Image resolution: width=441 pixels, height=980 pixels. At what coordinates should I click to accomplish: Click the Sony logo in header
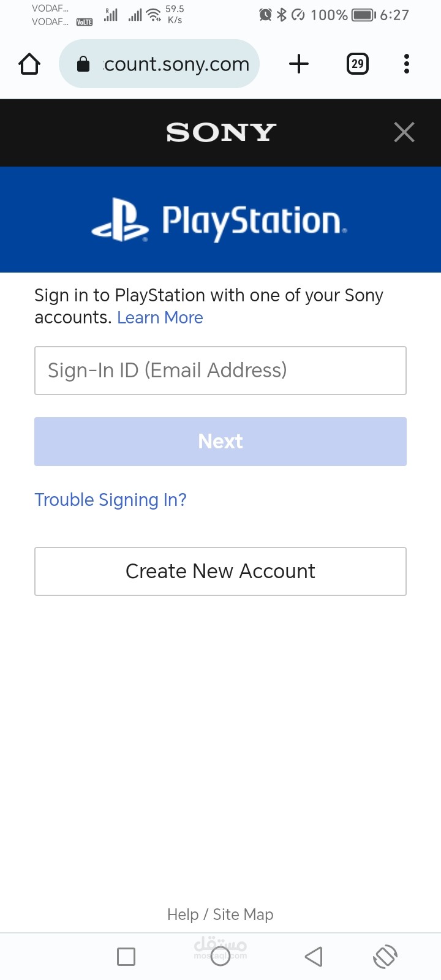click(221, 132)
